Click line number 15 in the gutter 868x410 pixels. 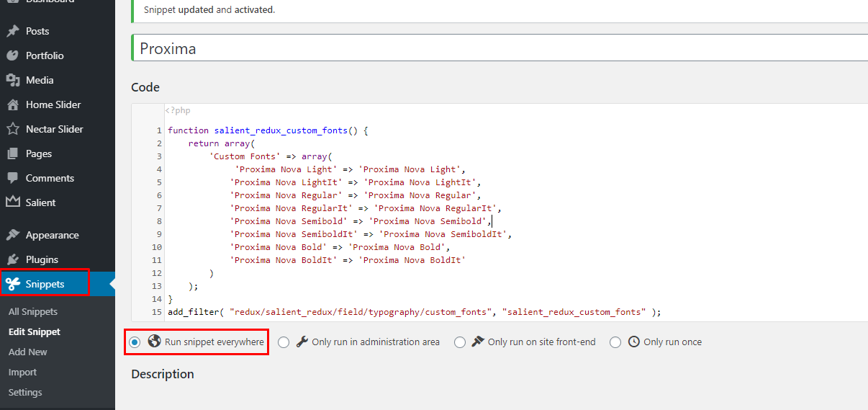157,312
